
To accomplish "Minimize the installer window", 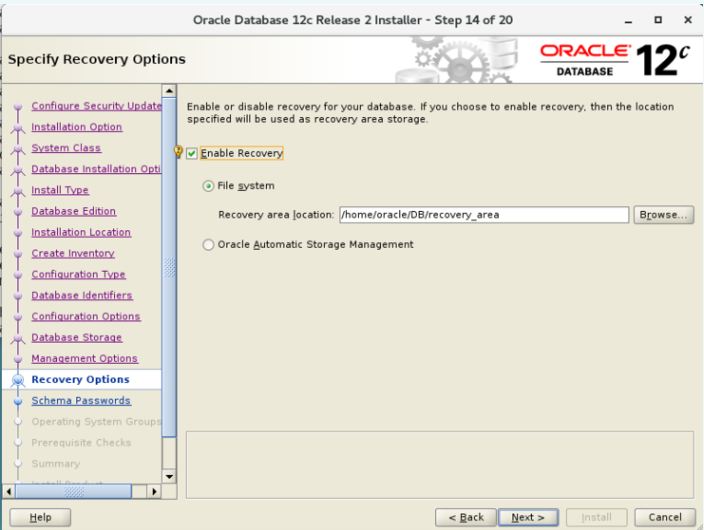I will point(629,21).
